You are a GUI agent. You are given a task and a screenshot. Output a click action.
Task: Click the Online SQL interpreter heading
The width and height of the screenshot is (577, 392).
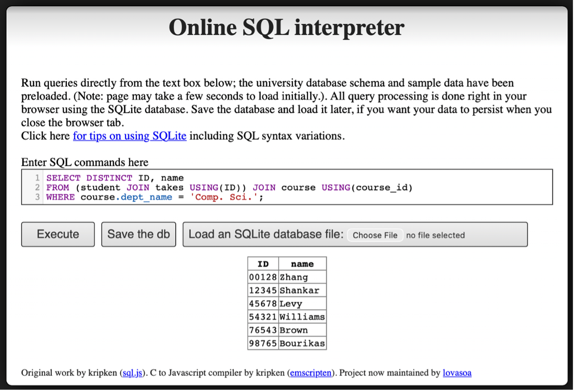[287, 27]
